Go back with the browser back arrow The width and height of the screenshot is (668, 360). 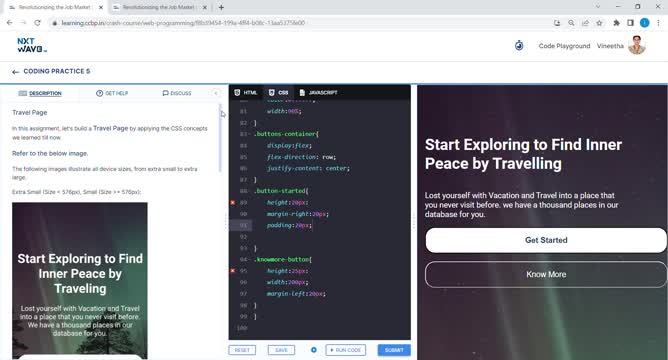tap(10, 23)
